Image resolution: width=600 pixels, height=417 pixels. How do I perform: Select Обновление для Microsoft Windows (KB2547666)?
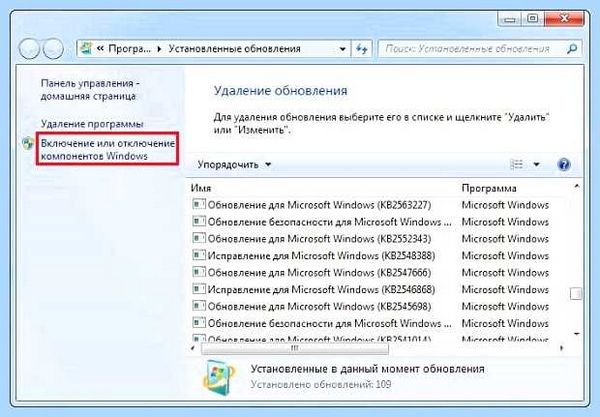click(x=320, y=272)
